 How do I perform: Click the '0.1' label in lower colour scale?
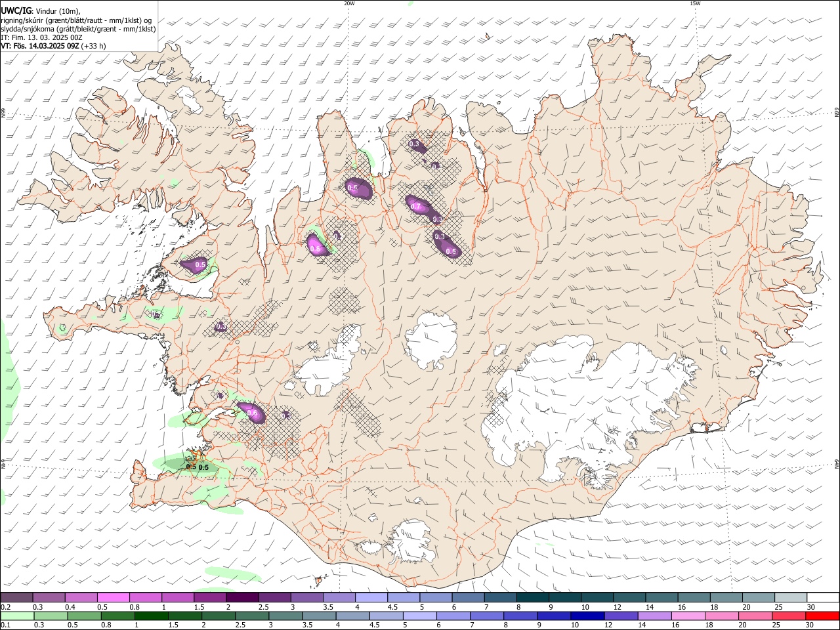point(6,625)
